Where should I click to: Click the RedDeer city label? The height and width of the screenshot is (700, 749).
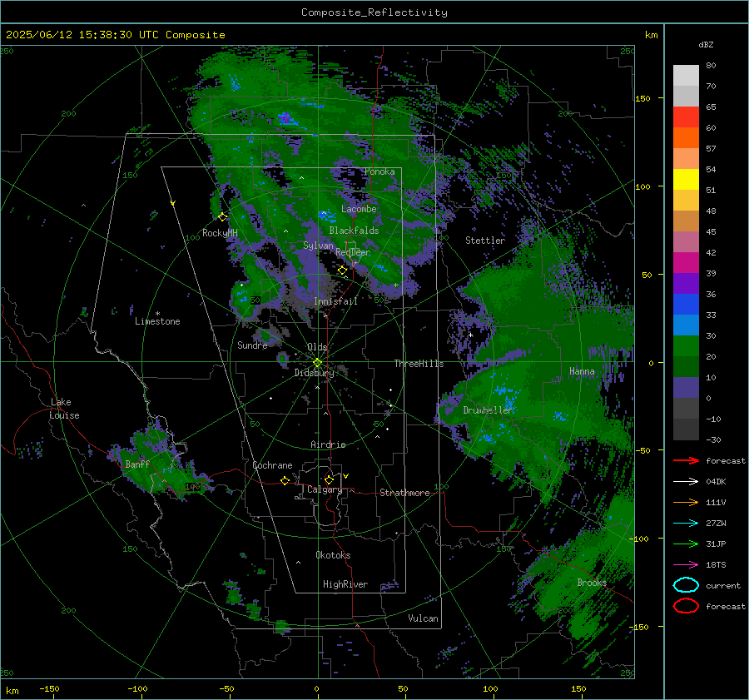click(x=353, y=252)
